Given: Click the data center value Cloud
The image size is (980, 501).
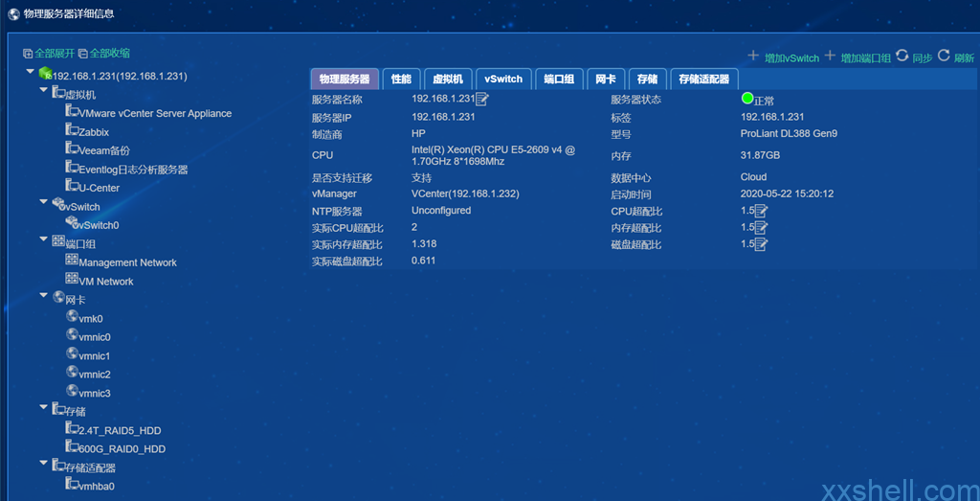Looking at the screenshot, I should [x=754, y=177].
